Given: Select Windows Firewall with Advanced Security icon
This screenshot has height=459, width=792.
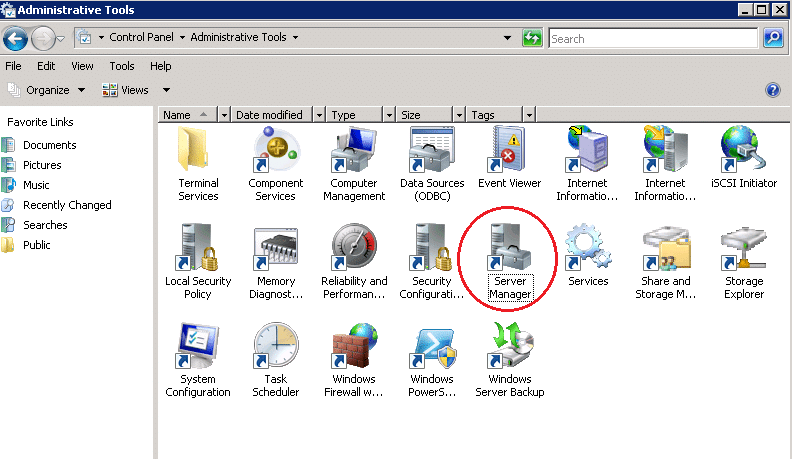Looking at the screenshot, I should pos(354,360).
